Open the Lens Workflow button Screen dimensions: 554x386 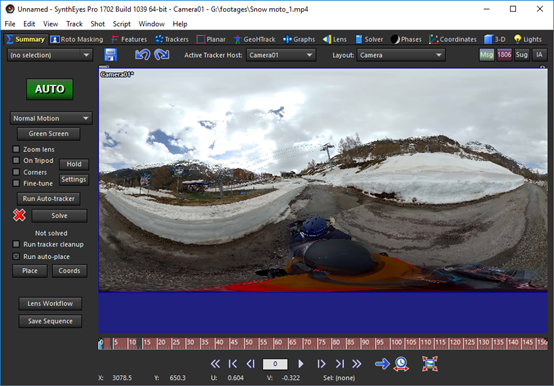[50, 303]
